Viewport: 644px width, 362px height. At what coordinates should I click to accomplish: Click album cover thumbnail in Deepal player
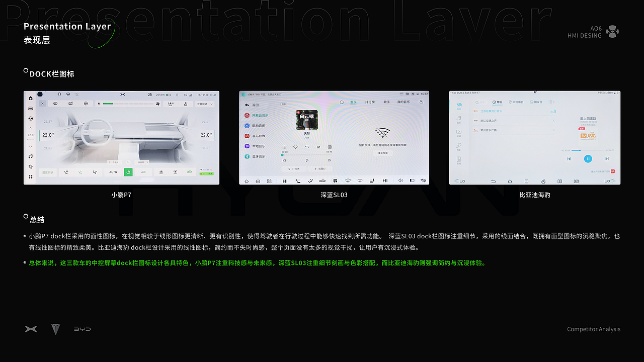[x=307, y=120]
